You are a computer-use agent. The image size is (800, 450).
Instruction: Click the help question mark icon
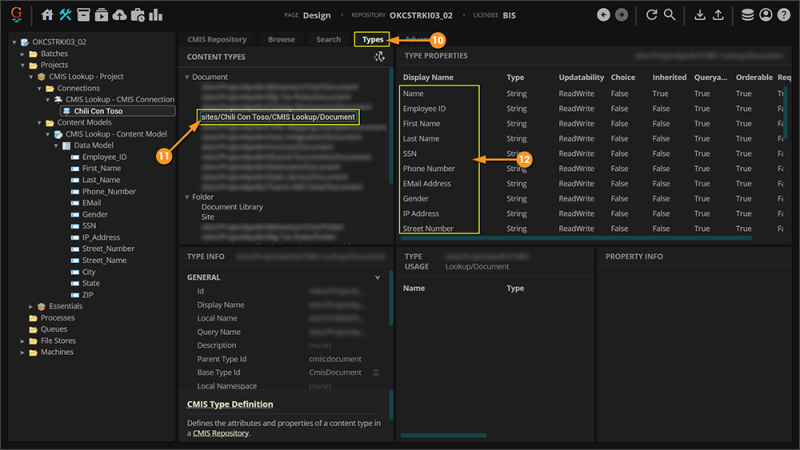click(x=784, y=15)
